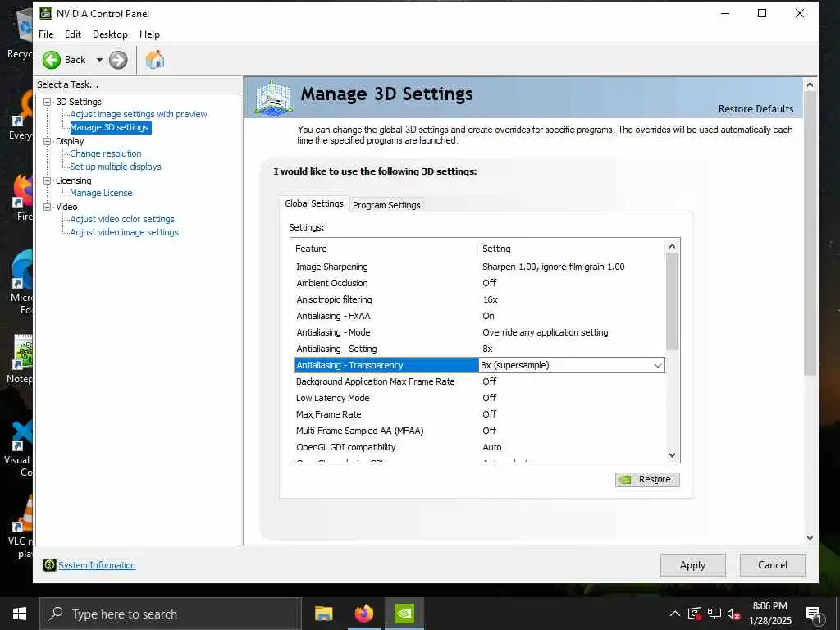Click the taskbar search box
This screenshot has height=630, width=840.
[x=171, y=614]
